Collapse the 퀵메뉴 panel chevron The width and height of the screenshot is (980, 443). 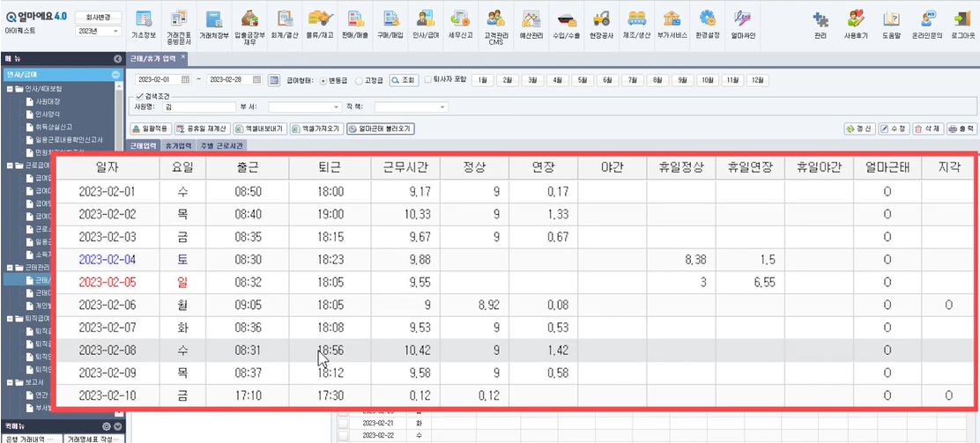(x=117, y=426)
